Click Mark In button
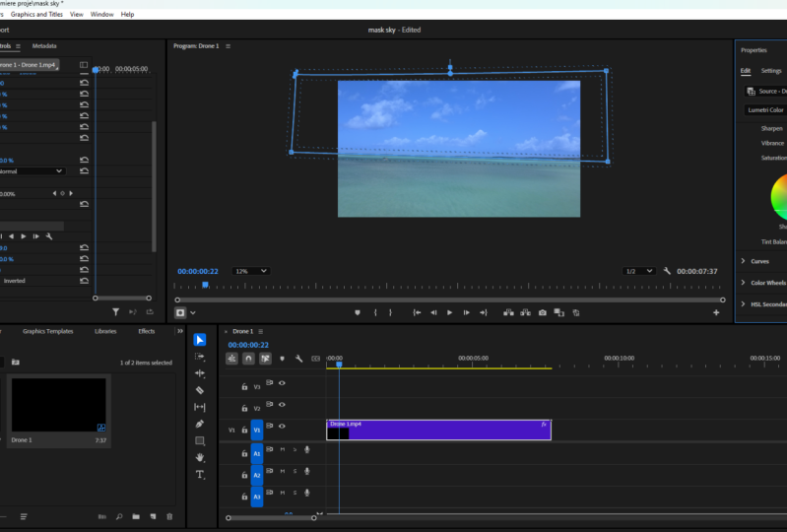Viewport: 787px width, 532px height. (375, 312)
